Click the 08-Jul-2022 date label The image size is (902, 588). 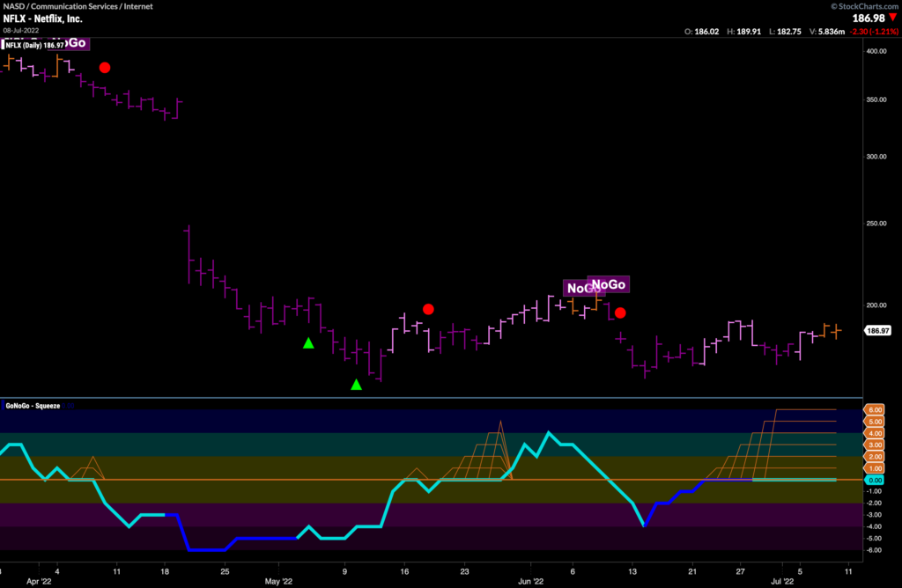coord(21,31)
